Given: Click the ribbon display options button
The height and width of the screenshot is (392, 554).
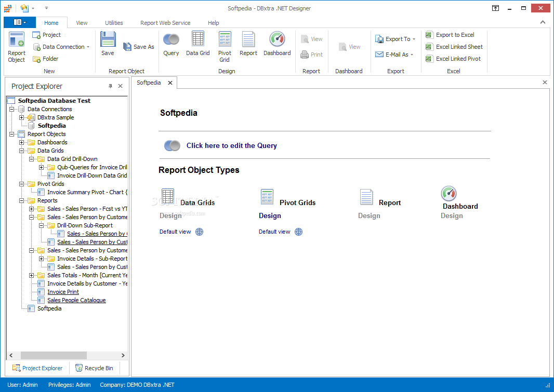Looking at the screenshot, I should pyautogui.click(x=495, y=8).
